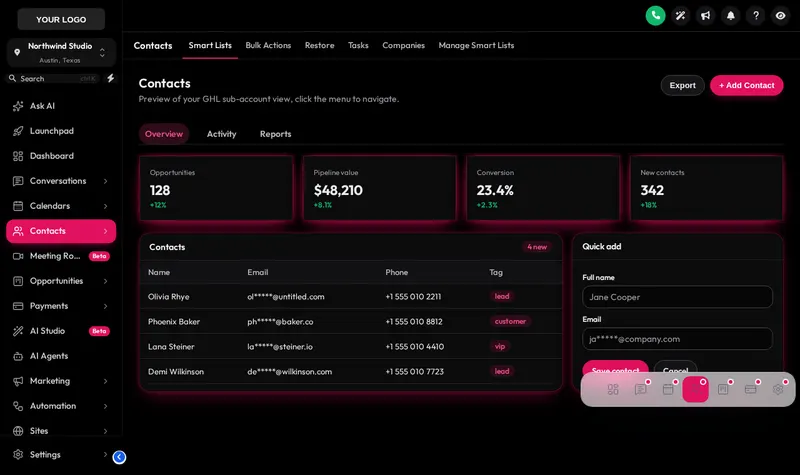Expand the Marketing submenu chevron
Viewport: 800px width, 475px height.
pos(105,381)
